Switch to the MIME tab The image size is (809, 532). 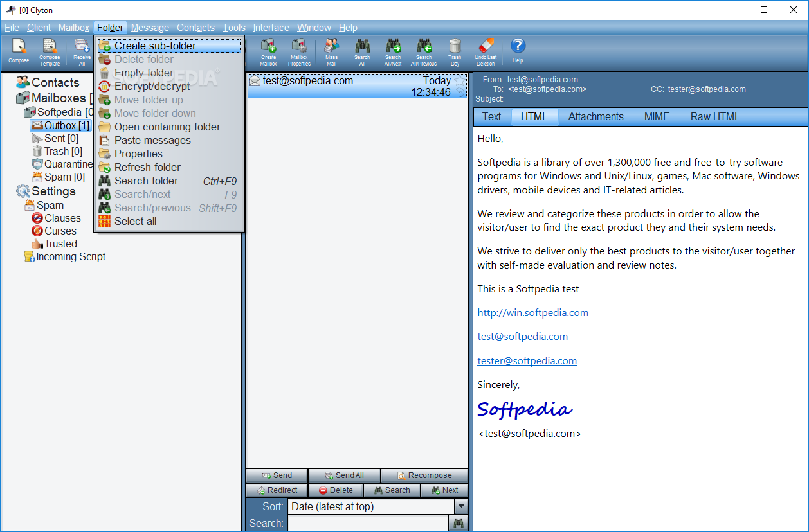tap(657, 116)
